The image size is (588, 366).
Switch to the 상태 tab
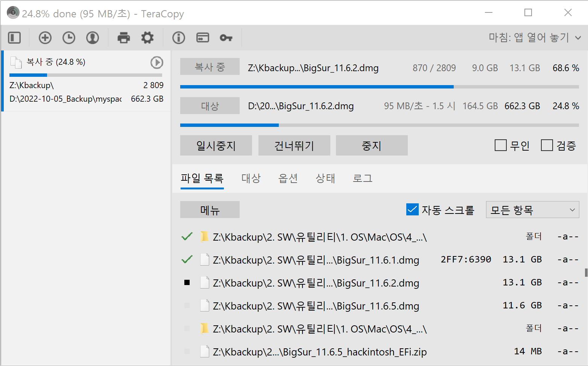click(x=325, y=178)
